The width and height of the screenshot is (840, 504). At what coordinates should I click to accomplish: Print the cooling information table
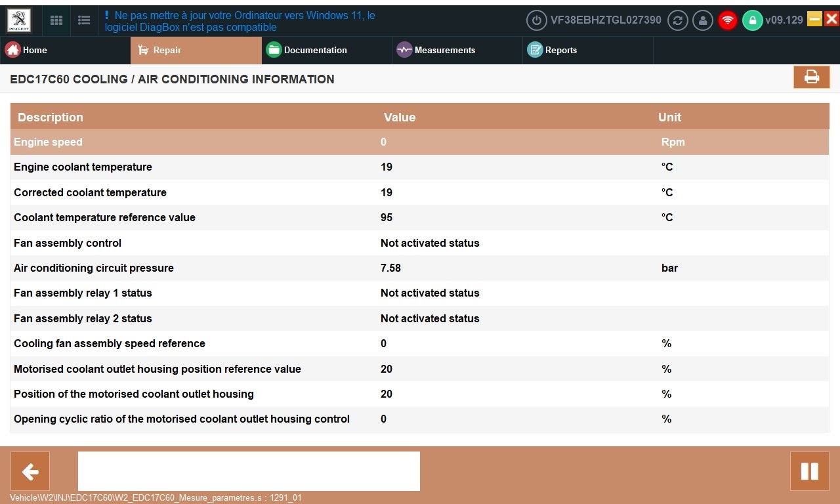click(x=812, y=77)
